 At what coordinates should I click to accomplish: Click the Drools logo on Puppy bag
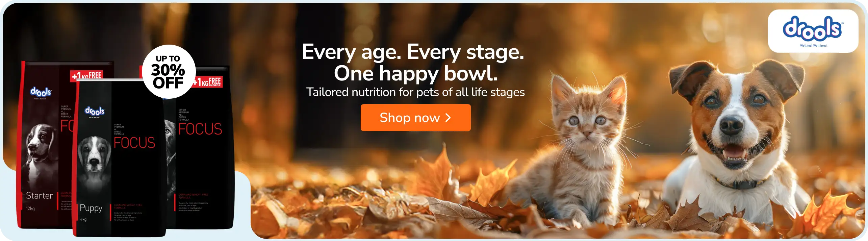[95, 111]
